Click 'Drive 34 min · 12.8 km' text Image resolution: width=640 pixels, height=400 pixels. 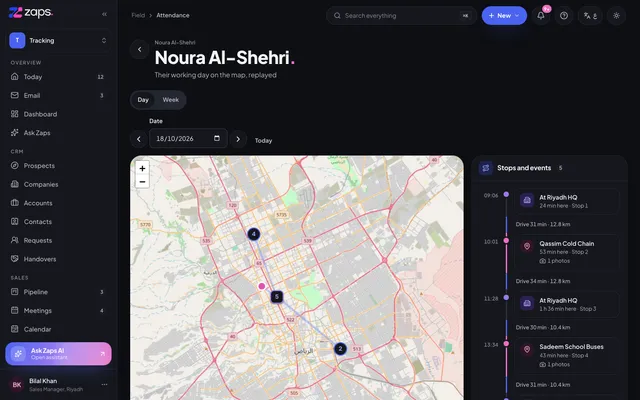tap(543, 281)
